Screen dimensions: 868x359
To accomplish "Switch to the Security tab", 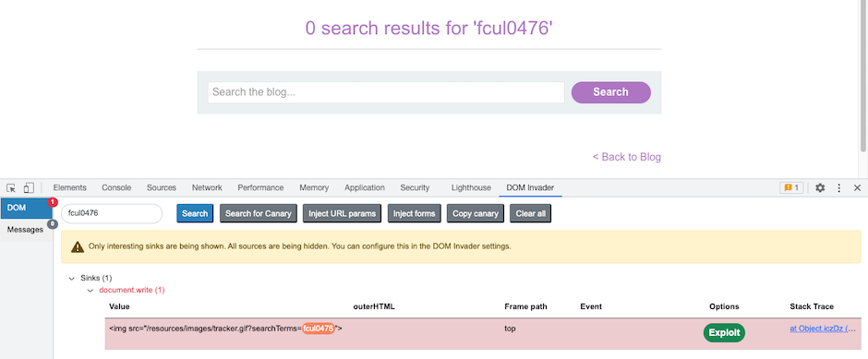I will [x=415, y=187].
